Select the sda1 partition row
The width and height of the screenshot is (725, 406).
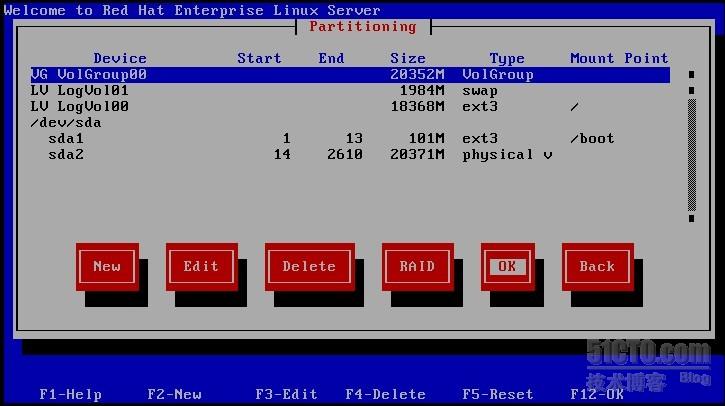(350, 139)
